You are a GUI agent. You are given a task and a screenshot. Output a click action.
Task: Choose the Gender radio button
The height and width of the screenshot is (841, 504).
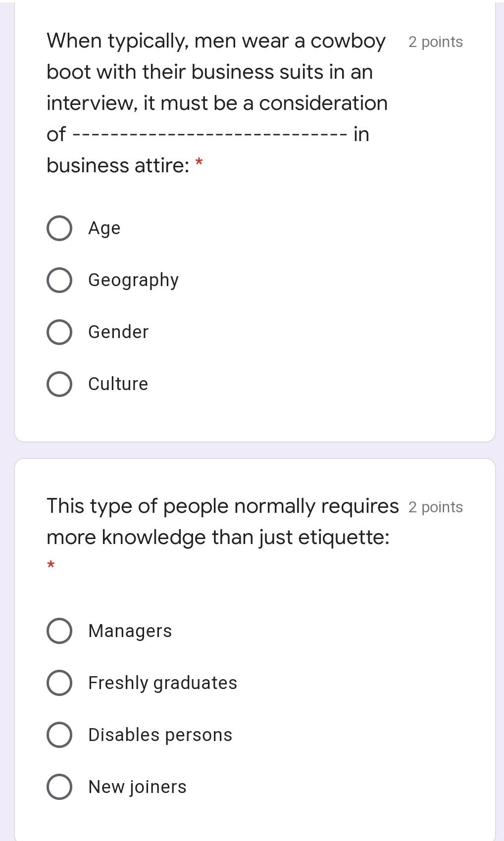point(59,332)
